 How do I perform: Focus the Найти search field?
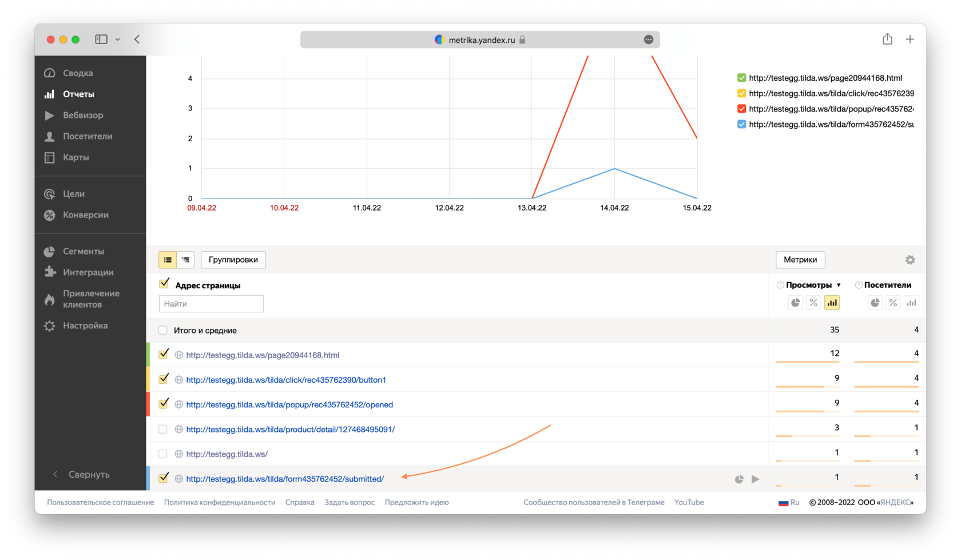[211, 304]
